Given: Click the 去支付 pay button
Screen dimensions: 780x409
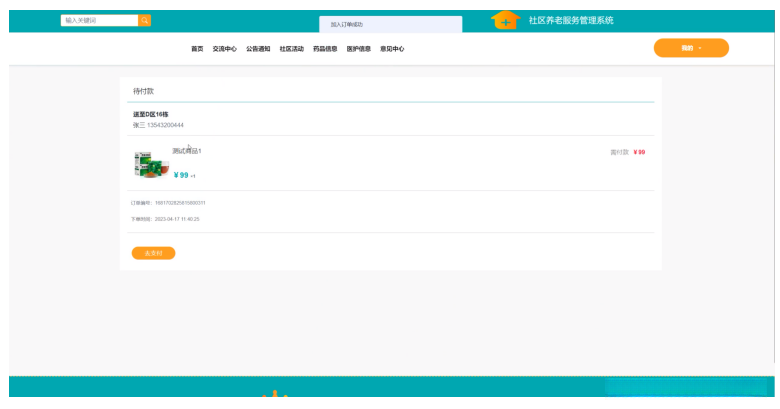Looking at the screenshot, I should pyautogui.click(x=153, y=253).
